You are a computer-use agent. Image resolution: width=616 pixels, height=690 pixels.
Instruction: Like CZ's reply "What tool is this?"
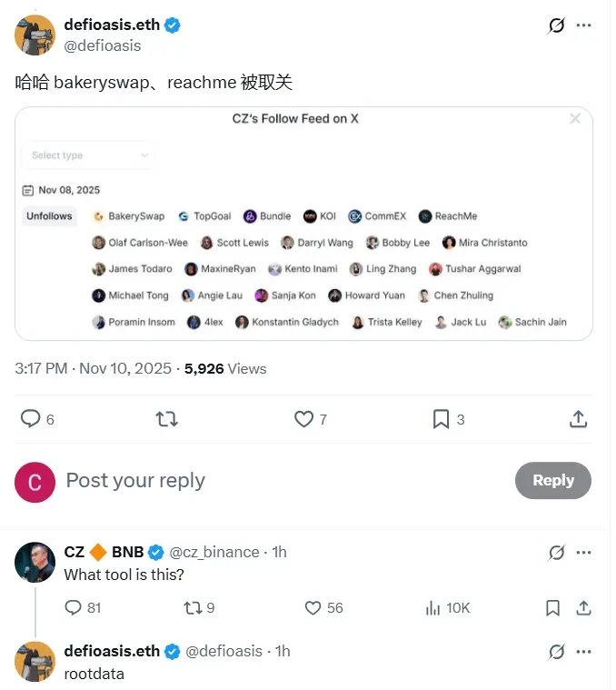pos(313,607)
